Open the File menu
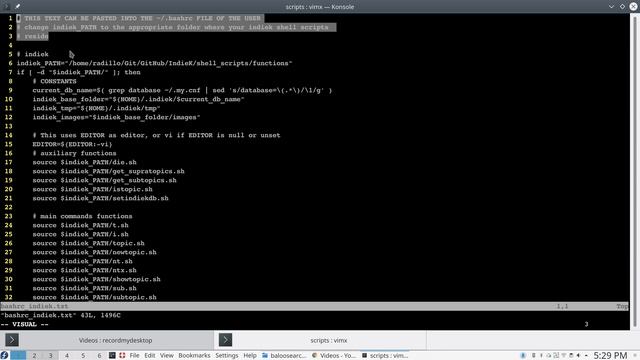Screen dimensions: 640x360 [134, 356]
